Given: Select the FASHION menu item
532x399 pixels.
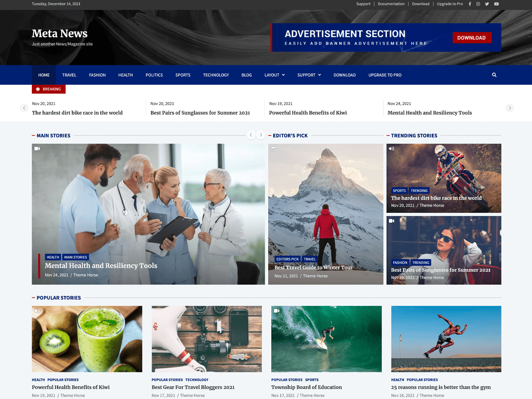Looking at the screenshot, I should click(97, 75).
